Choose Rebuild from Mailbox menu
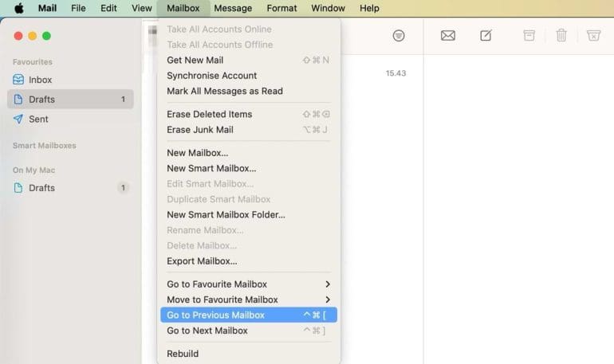Image resolution: width=614 pixels, height=364 pixels. (x=249, y=354)
